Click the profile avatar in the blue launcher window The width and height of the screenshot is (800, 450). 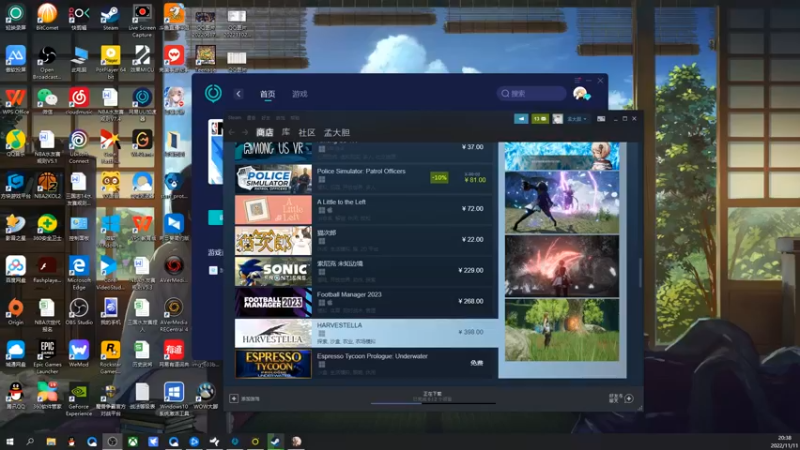coord(581,93)
